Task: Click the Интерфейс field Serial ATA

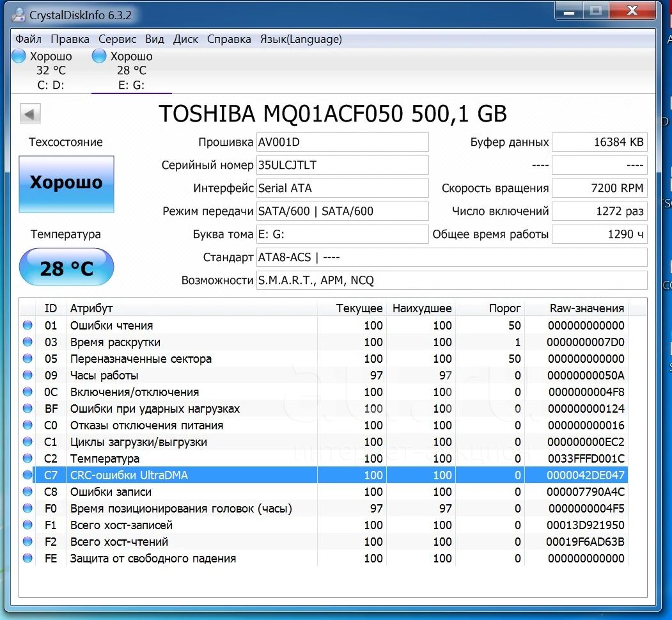Action: [x=343, y=188]
